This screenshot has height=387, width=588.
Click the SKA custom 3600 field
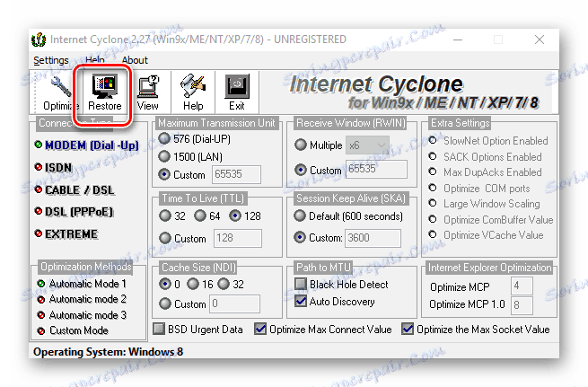click(x=373, y=238)
